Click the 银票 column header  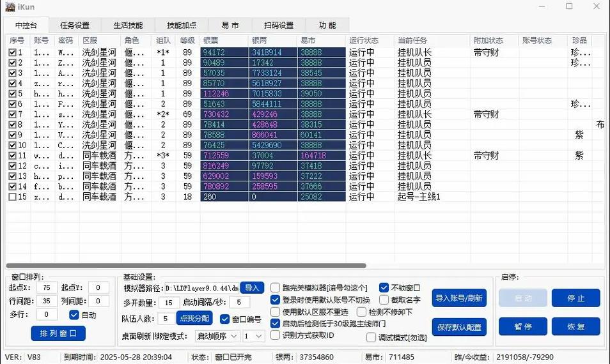(224, 40)
